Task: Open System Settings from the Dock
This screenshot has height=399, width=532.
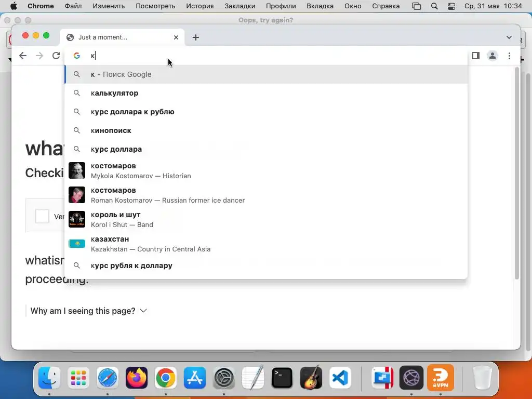Action: [224, 378]
